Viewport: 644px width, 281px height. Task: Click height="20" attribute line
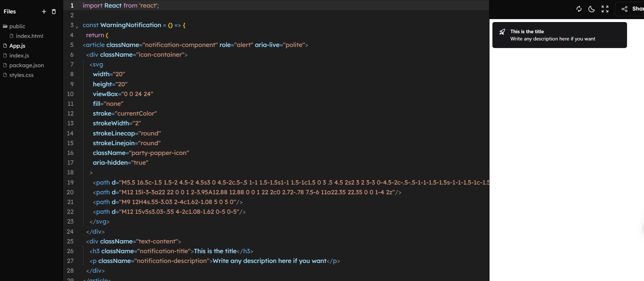110,84
